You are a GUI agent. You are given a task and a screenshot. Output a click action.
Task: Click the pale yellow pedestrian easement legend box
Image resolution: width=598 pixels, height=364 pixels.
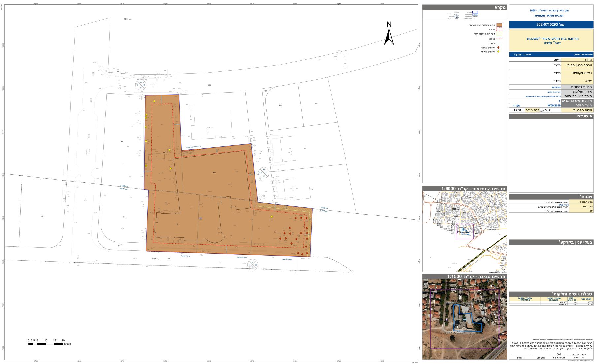pos(499,34)
